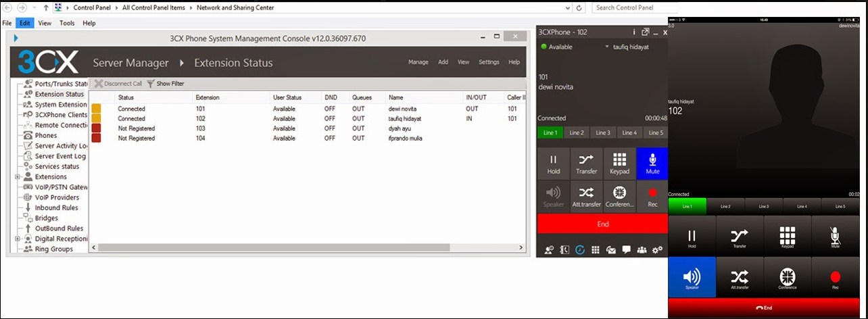Click Hold in 3CXPhone 102
The height and width of the screenshot is (319, 868).
pyautogui.click(x=554, y=164)
